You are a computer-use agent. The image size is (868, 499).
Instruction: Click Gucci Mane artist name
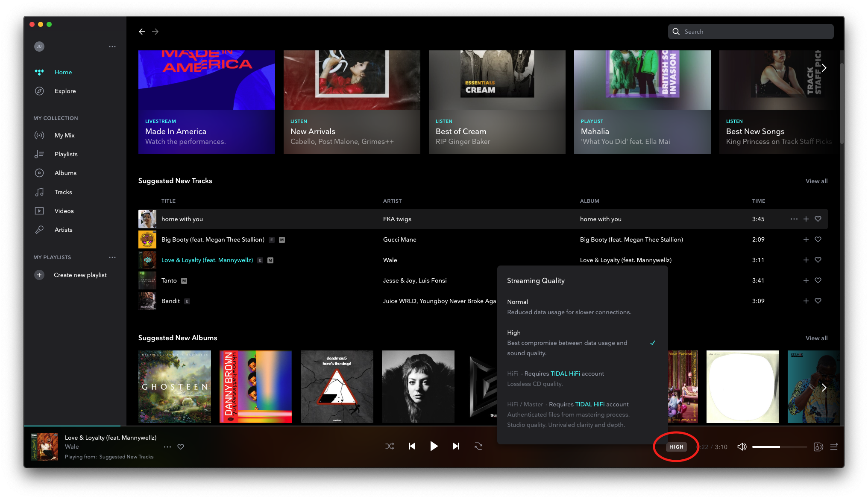click(x=399, y=239)
